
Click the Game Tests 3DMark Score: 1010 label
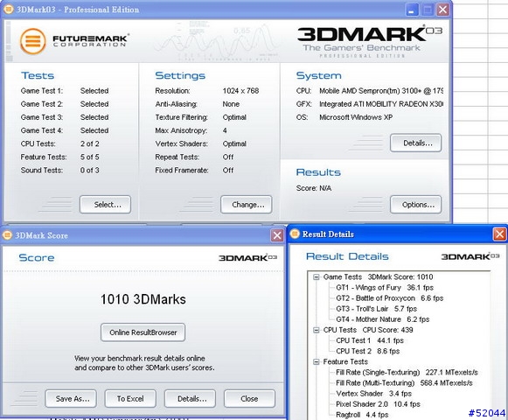(x=378, y=277)
